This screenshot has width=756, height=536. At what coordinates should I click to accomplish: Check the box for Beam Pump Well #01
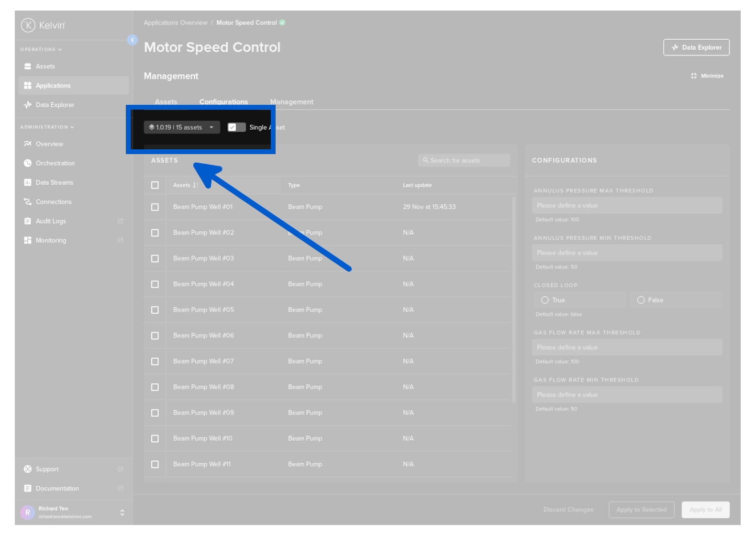(155, 207)
